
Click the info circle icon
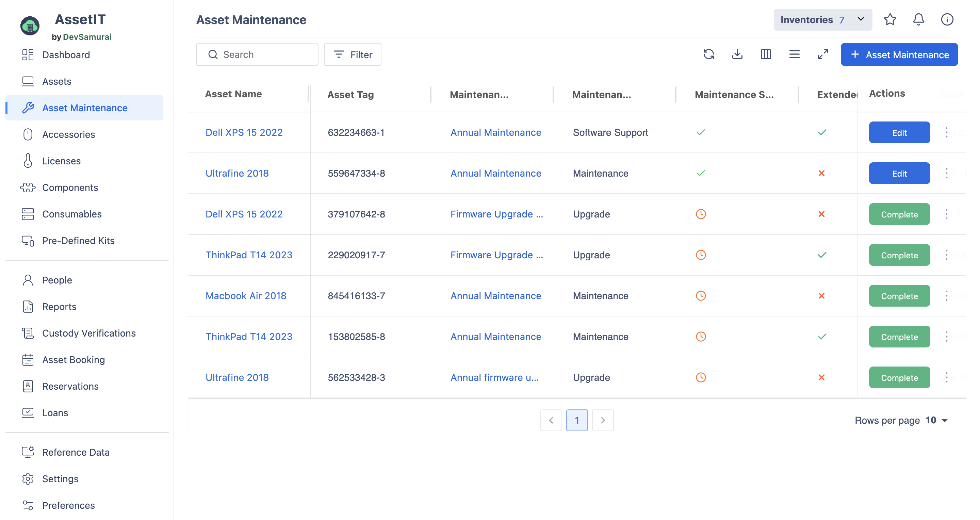947,19
